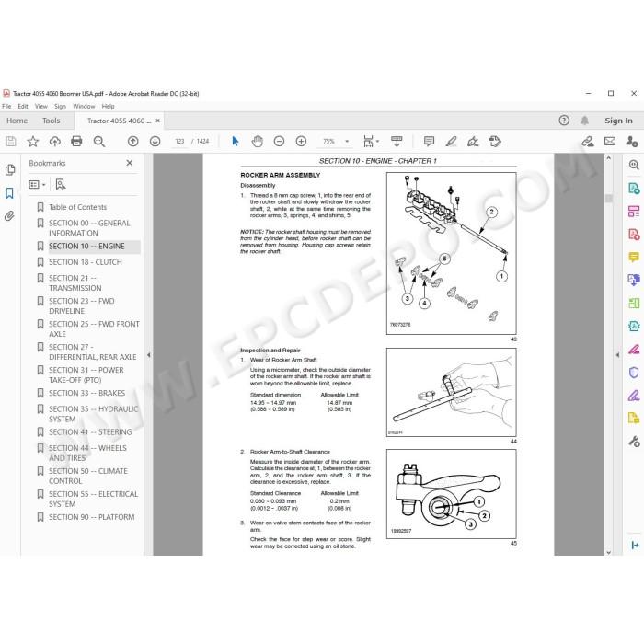Select SECTION 10 -- ENGINE bookmark

click(86, 246)
